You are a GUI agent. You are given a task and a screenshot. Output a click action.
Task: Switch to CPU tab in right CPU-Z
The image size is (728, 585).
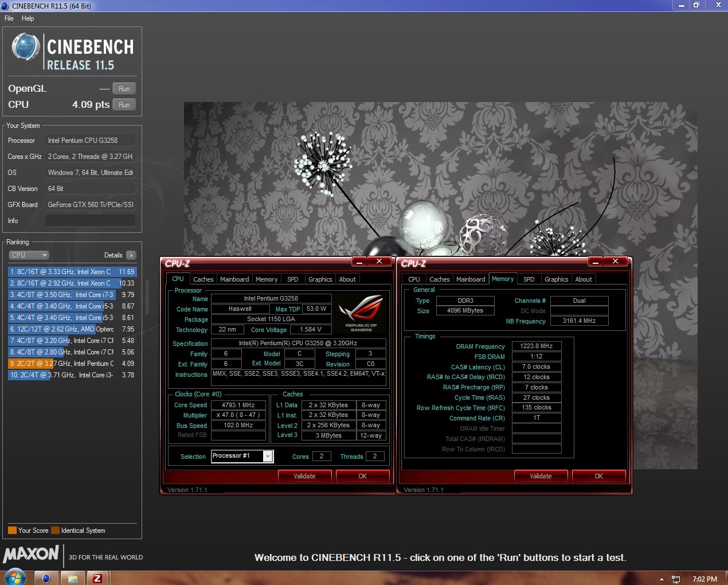pos(414,279)
